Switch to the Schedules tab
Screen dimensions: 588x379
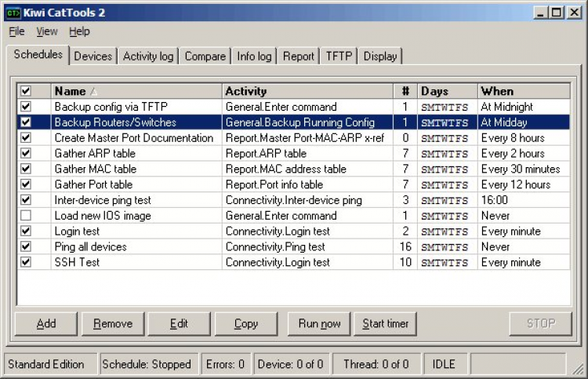(x=38, y=55)
